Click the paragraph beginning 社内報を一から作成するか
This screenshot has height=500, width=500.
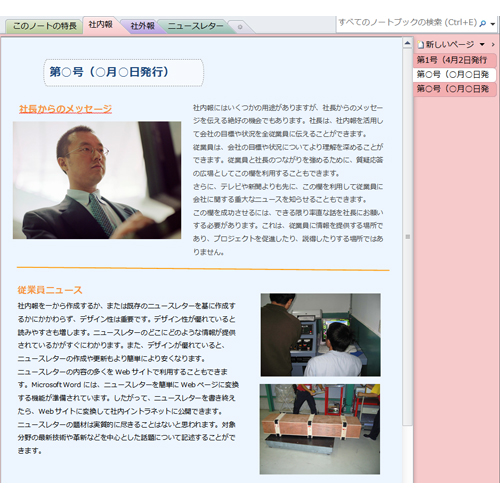pyautogui.click(x=127, y=332)
